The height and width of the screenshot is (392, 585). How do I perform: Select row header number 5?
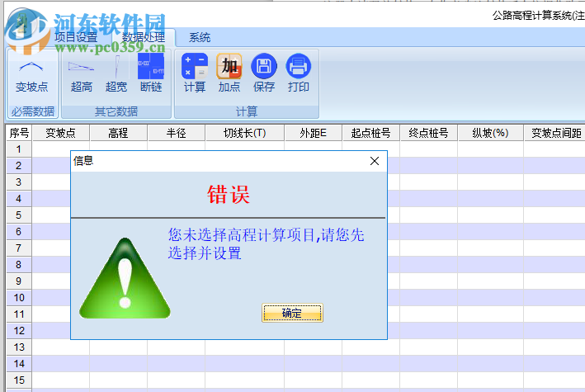pyautogui.click(x=19, y=215)
